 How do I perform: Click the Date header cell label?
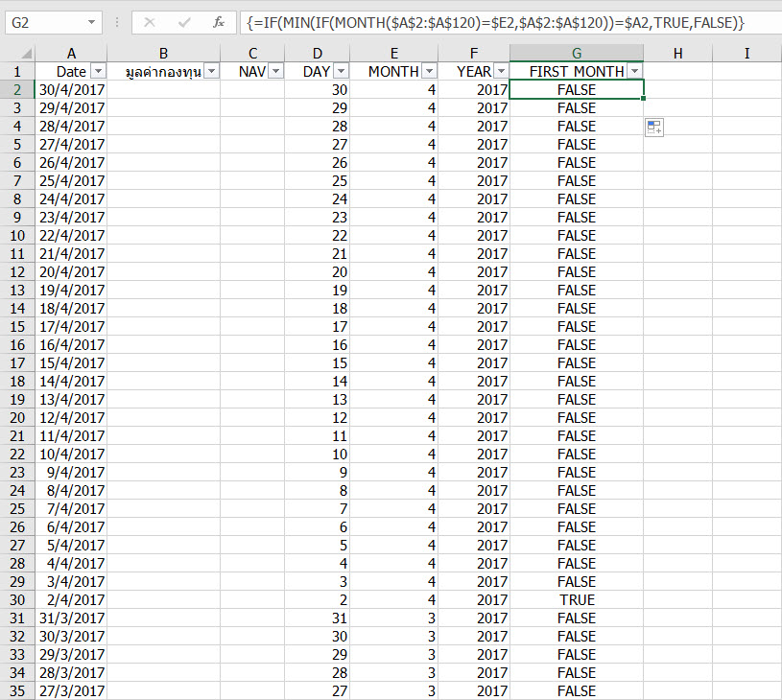pos(71,71)
